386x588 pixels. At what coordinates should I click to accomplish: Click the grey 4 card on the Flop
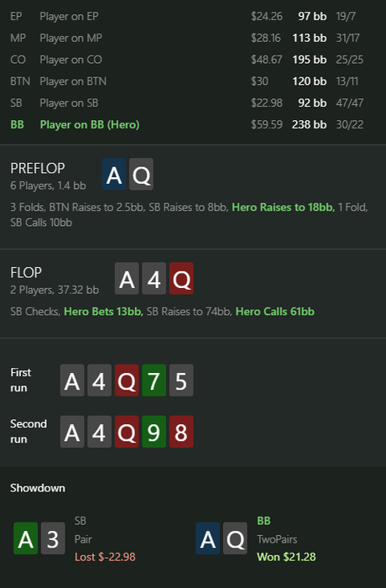(x=154, y=278)
